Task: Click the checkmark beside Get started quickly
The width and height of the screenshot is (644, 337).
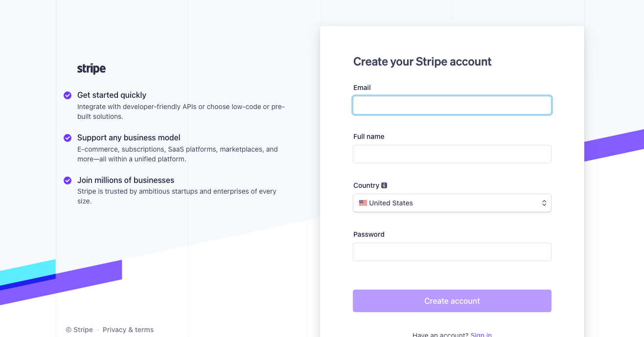Action: coord(68,95)
